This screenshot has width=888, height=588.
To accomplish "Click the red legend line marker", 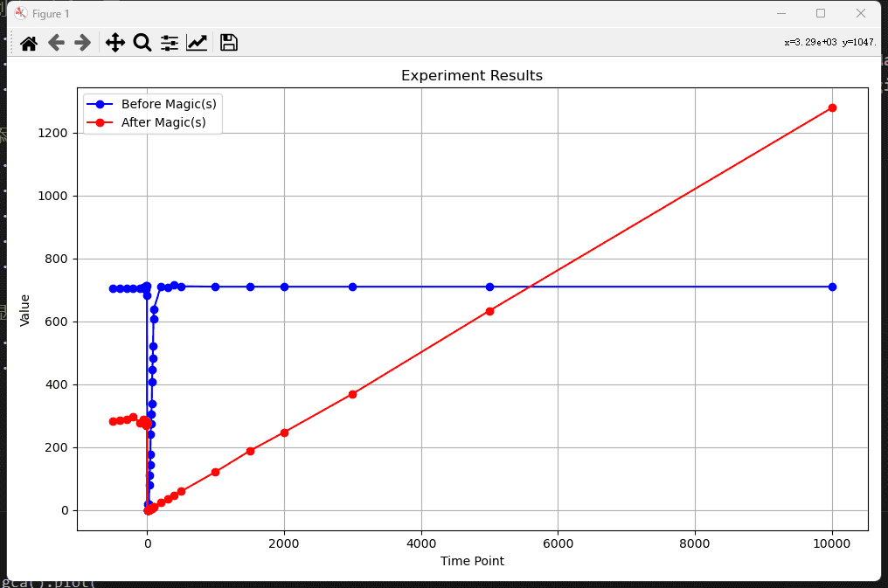I will (101, 123).
